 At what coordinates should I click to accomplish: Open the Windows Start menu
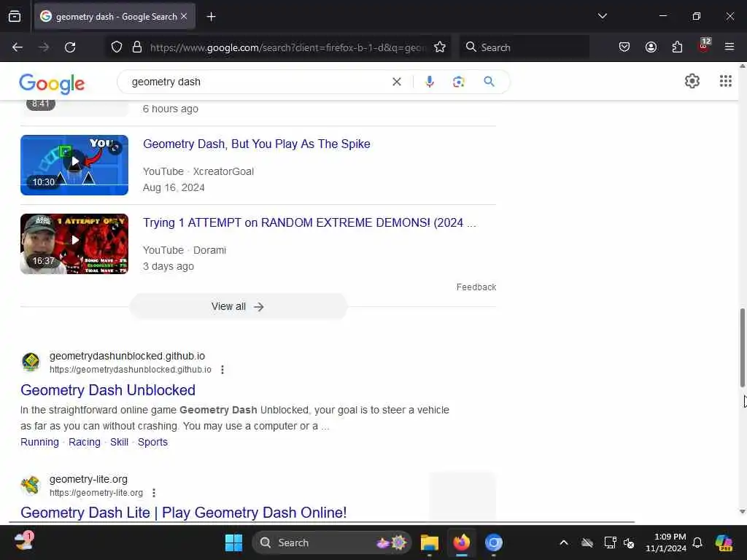coord(233,542)
